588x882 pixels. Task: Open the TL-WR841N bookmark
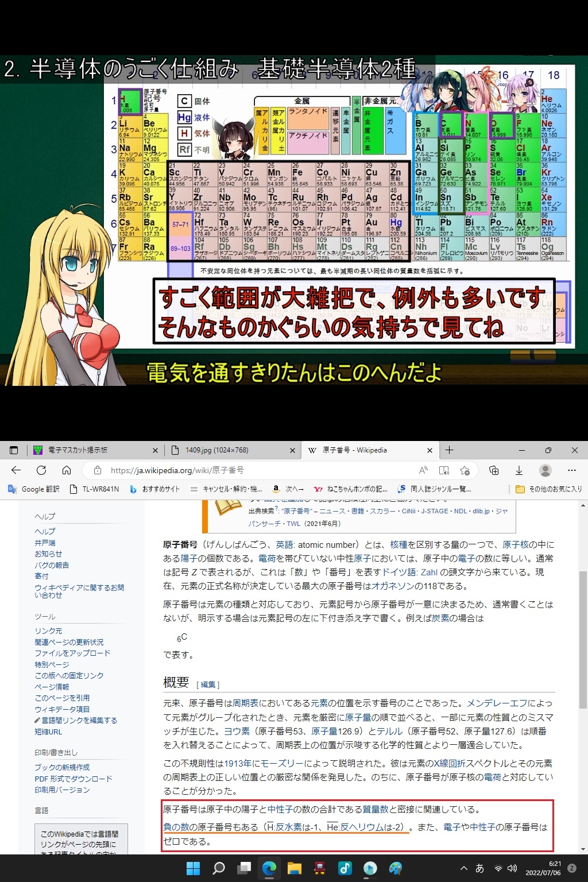94,489
